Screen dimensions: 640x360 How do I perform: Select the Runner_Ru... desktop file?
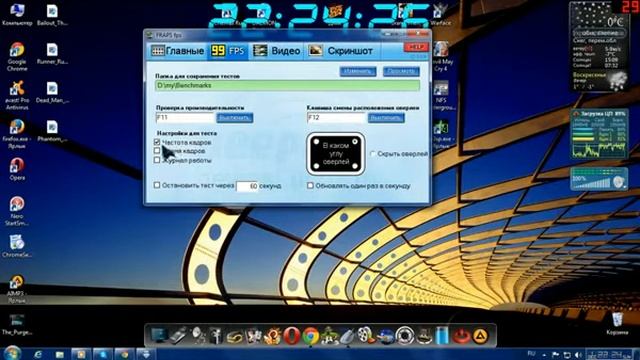[x=52, y=53]
